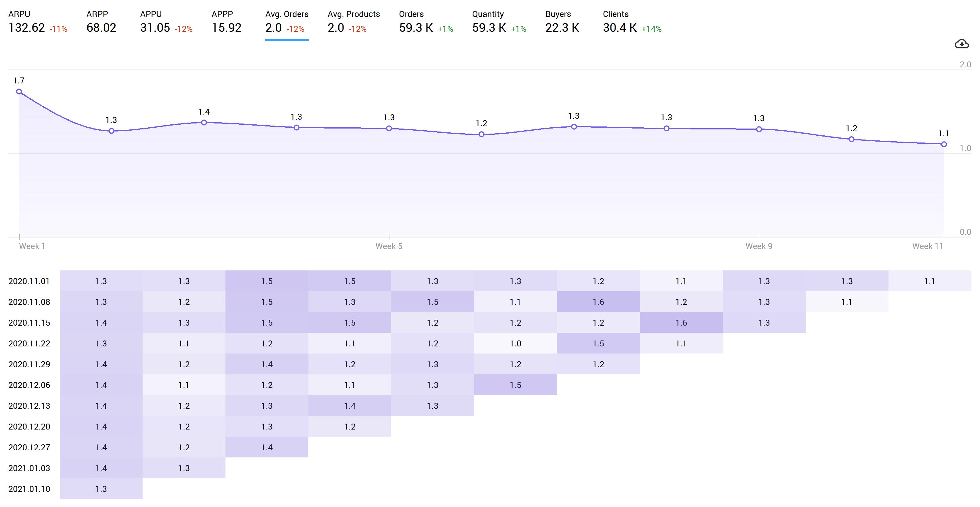The width and height of the screenshot is (980, 507).
Task: Click the last 1.2 cell in 2020.12.20 row
Action: [350, 427]
